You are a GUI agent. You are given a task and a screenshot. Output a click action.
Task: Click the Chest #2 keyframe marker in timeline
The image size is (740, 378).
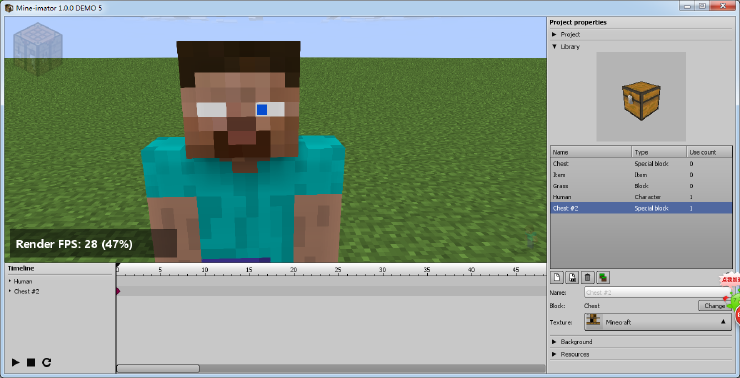(118, 291)
